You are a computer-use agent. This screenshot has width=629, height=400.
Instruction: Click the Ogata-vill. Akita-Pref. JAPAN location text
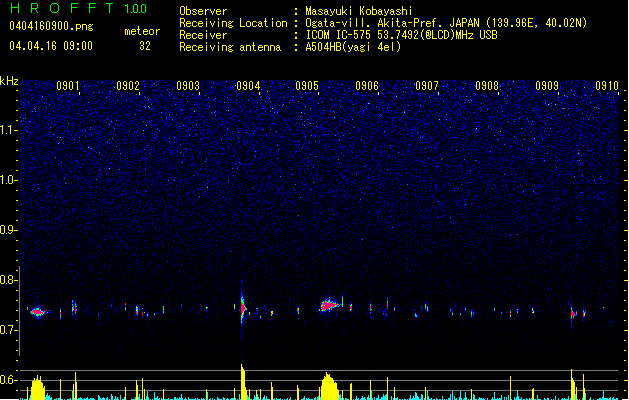point(446,23)
